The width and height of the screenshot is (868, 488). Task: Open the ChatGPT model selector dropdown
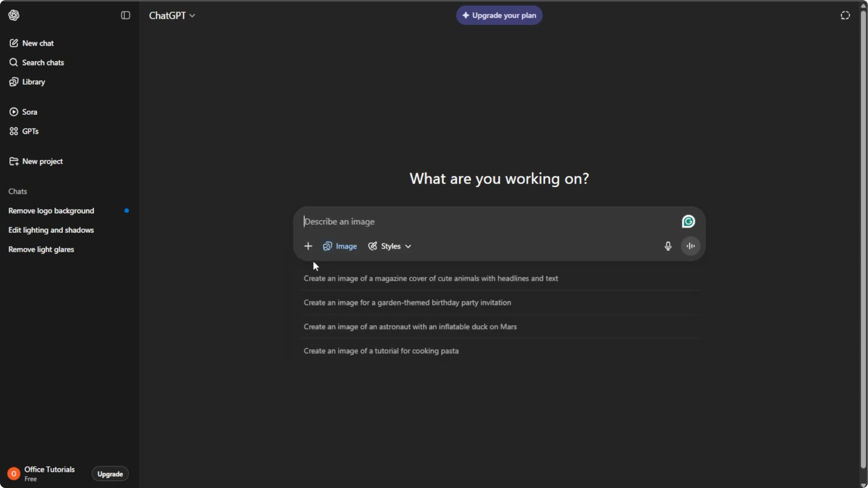(x=172, y=16)
